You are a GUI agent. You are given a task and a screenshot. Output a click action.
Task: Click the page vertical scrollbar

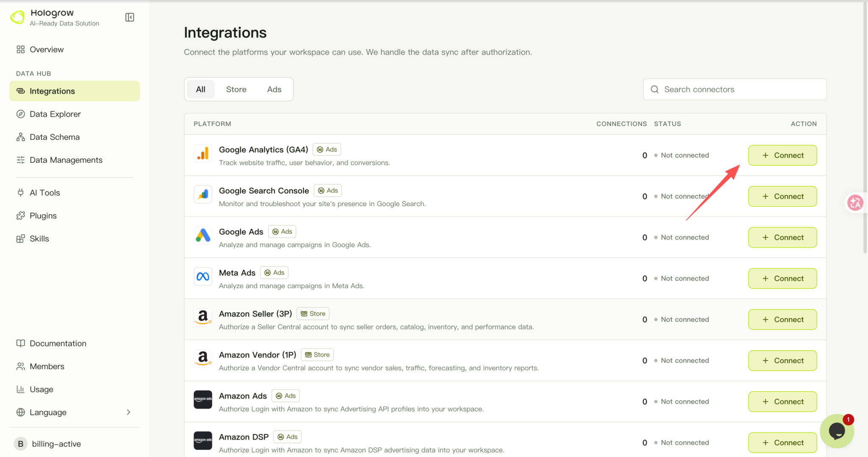click(865, 127)
